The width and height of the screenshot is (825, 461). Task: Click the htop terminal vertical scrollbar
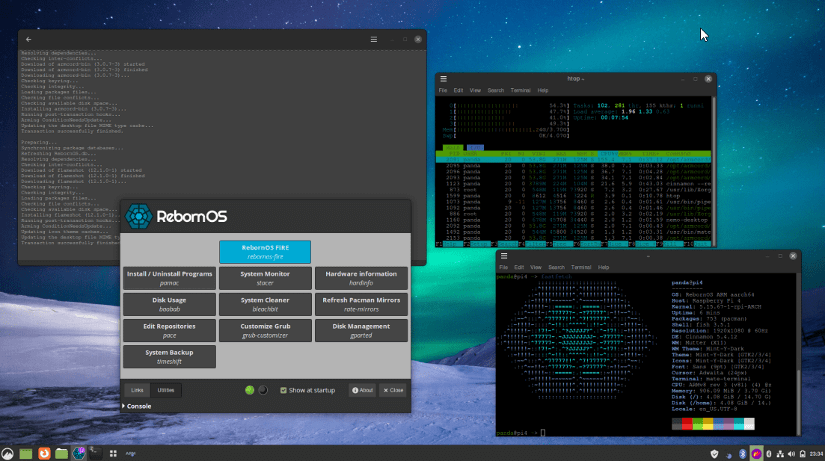click(x=714, y=171)
